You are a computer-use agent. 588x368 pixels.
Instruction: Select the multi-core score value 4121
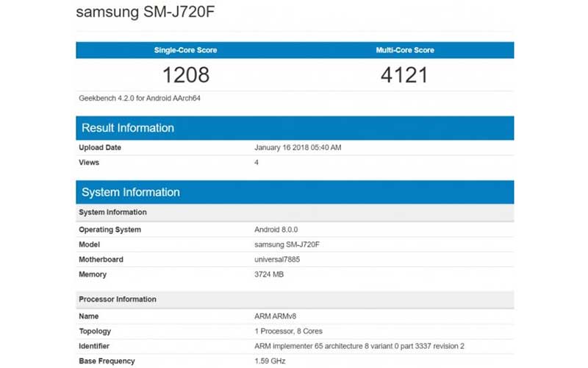(x=404, y=75)
